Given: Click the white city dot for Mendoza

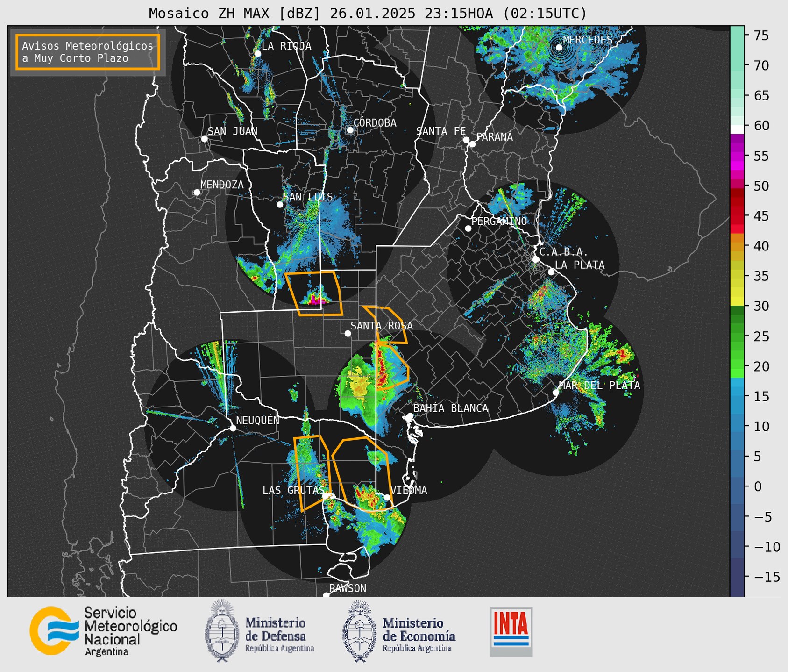Looking at the screenshot, I should 197,193.
